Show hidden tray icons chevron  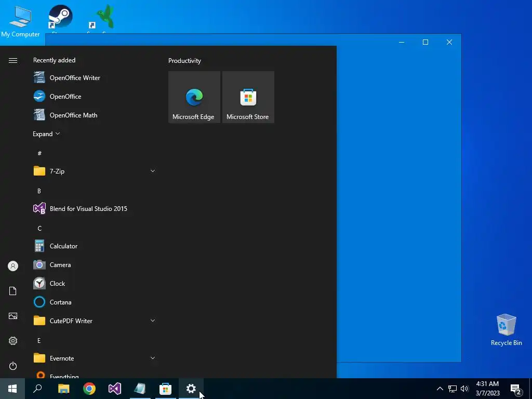440,389
